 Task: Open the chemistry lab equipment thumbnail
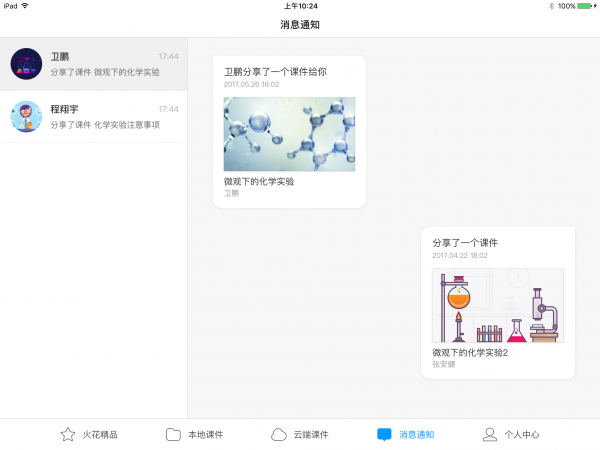[498, 305]
